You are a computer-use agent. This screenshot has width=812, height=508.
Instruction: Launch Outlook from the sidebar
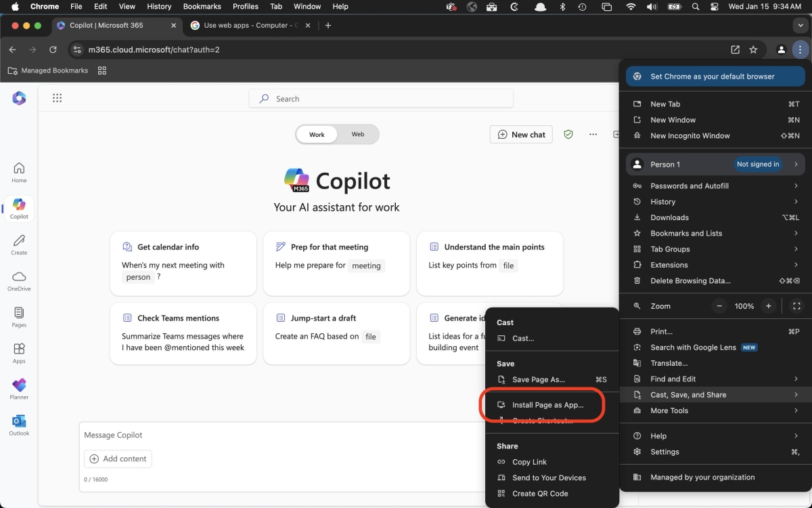[19, 425]
